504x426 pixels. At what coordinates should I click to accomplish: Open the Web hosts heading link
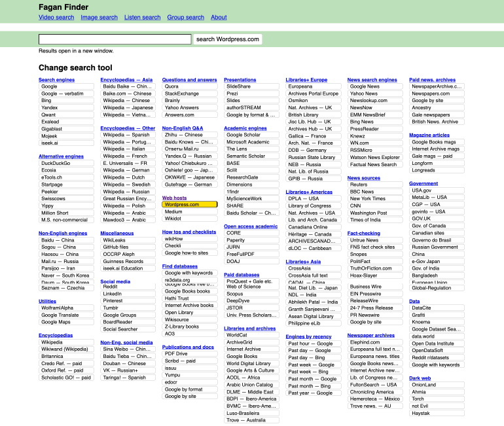click(174, 198)
